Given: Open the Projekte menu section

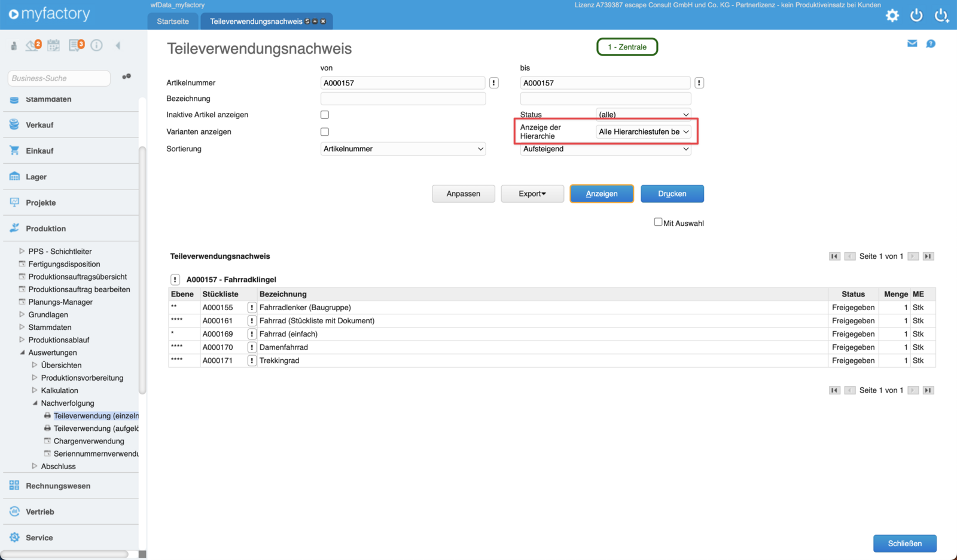Looking at the screenshot, I should pos(71,203).
